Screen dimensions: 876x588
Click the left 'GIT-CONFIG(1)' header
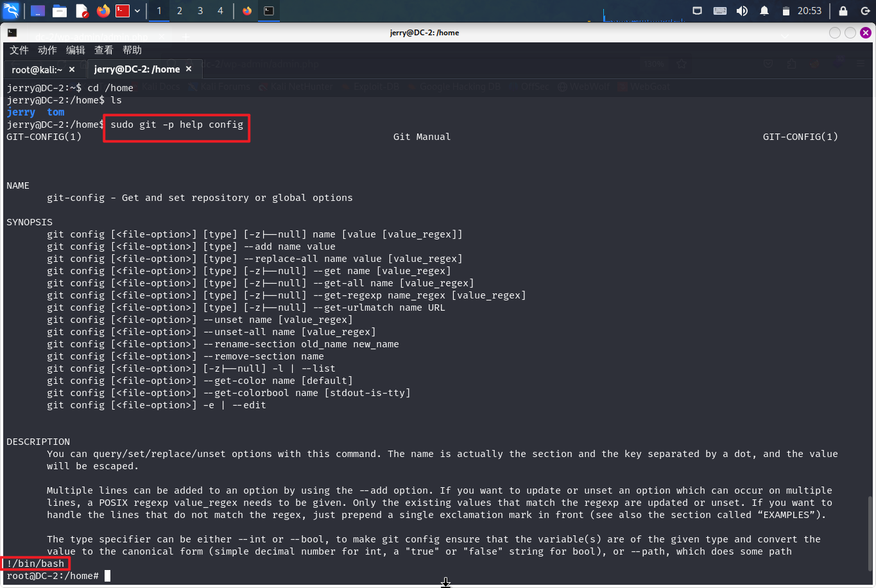point(44,137)
